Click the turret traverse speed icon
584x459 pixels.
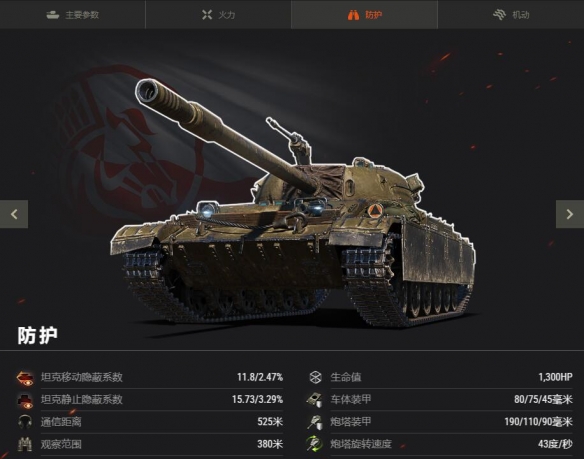click(x=315, y=444)
